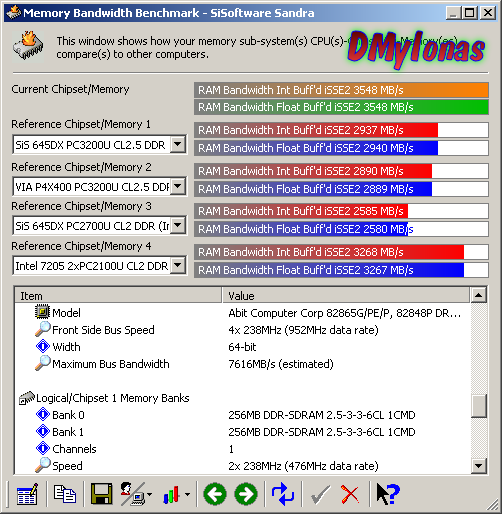Minimize the Sandra benchmark window
Image resolution: width=502 pixels, height=514 pixels.
[454, 13]
